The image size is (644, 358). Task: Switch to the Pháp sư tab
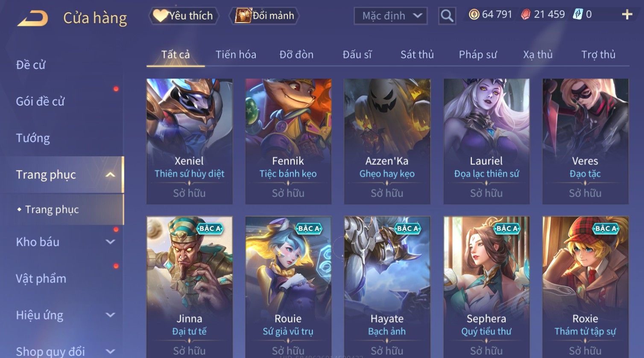pyautogui.click(x=478, y=55)
